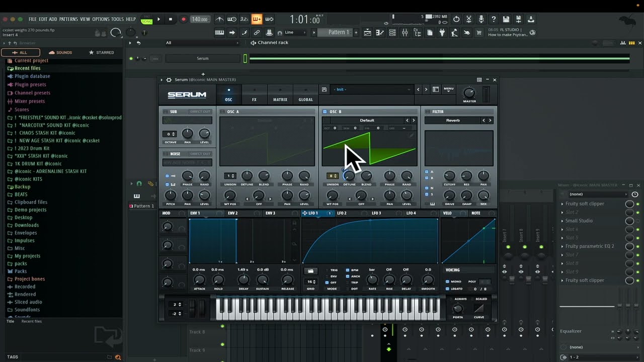The height and width of the screenshot is (362, 644).
Task: Open the PATTERNS menu
Action: pyautogui.click(x=68, y=19)
